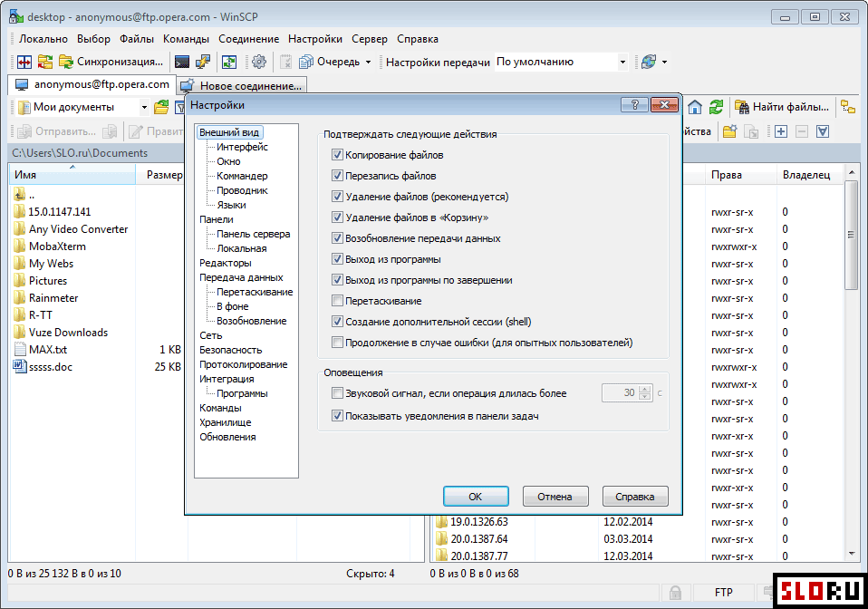Image resolution: width=868 pixels, height=609 pixels.
Task: Click the select files plus icon
Action: tap(780, 131)
